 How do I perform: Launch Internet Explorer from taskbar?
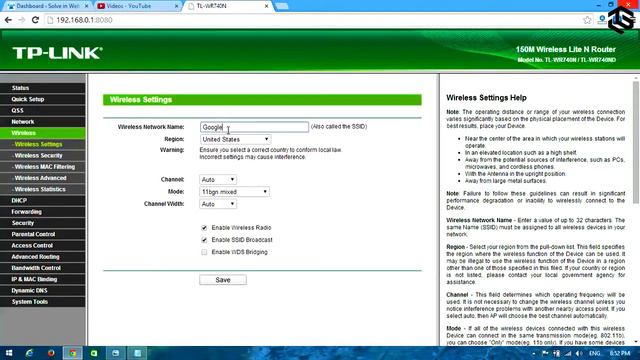click(x=29, y=353)
